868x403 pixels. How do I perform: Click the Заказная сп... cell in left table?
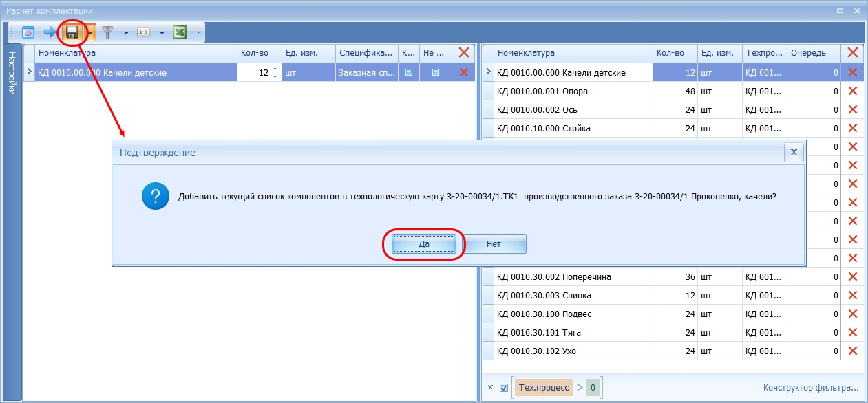tap(366, 72)
